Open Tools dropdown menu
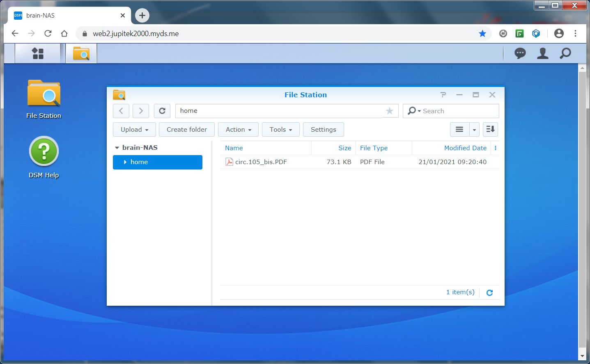Viewport: 590px width, 364px height. [x=281, y=130]
